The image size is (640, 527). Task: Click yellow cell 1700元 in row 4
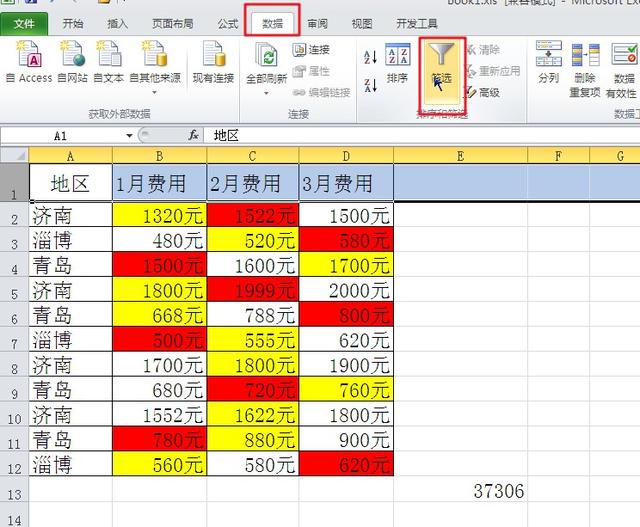(x=346, y=265)
